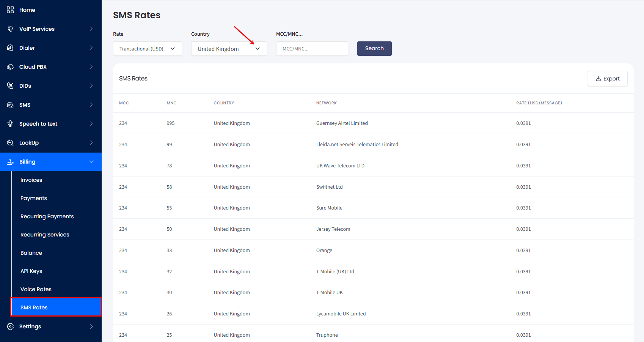Image resolution: width=644 pixels, height=342 pixels.
Task: Open Payments under Billing
Action: click(34, 198)
